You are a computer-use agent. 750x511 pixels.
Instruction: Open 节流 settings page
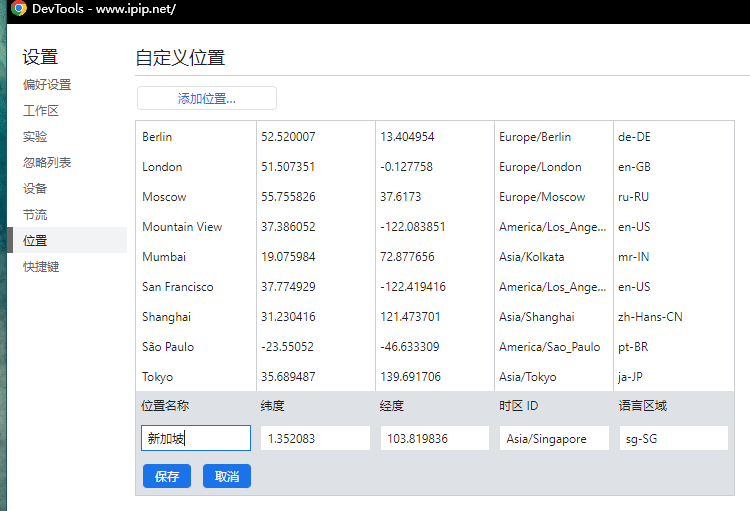(35, 214)
